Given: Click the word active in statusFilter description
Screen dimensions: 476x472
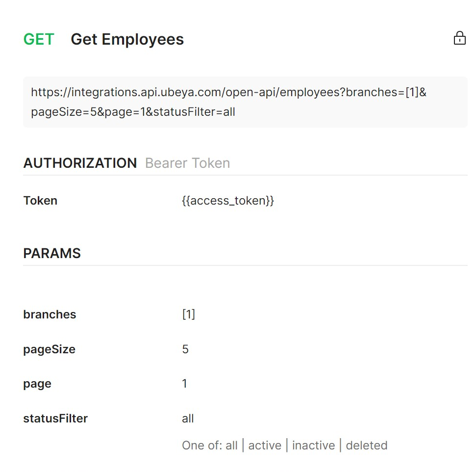Looking at the screenshot, I should (265, 446).
